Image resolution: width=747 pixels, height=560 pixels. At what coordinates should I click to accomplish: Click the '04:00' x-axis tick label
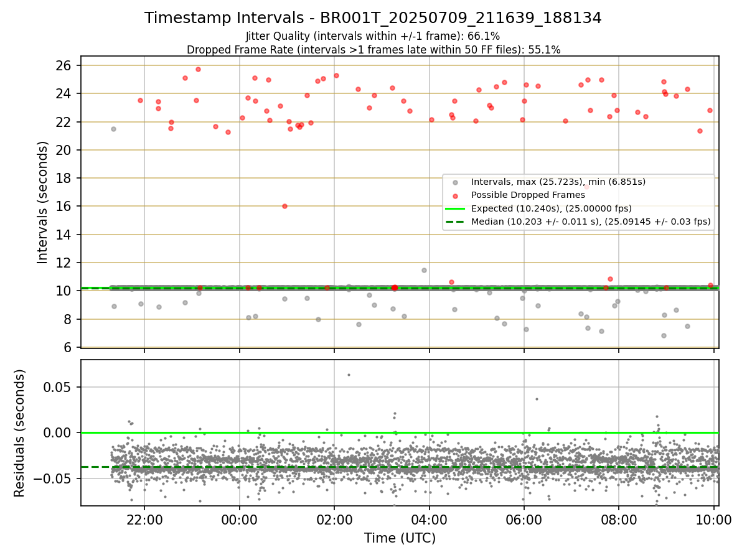pyautogui.click(x=429, y=520)
